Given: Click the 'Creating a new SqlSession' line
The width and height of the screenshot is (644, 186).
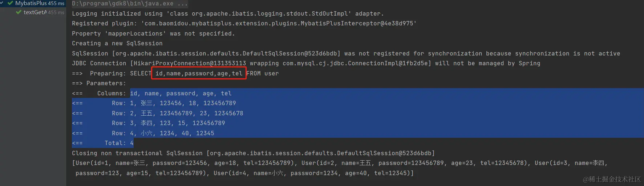Looking at the screenshot, I should click(x=117, y=44).
